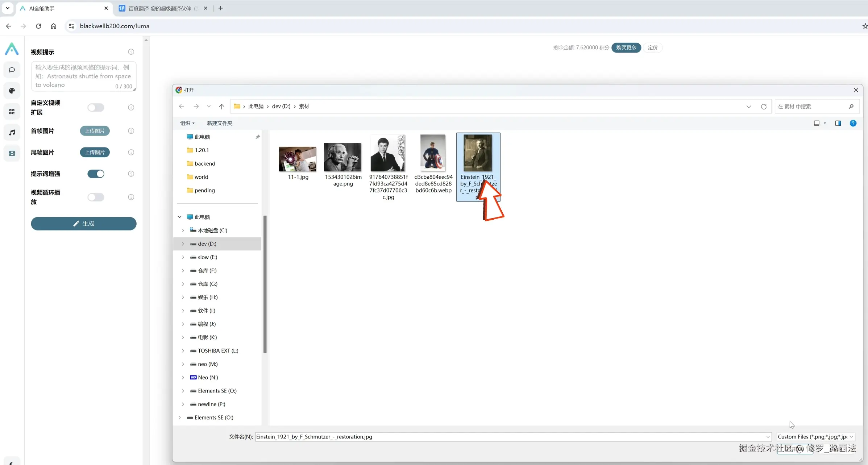Viewport: 868px width, 465px height.
Task: Click 上传图片 button for 首帧图片
Action: [x=95, y=131]
